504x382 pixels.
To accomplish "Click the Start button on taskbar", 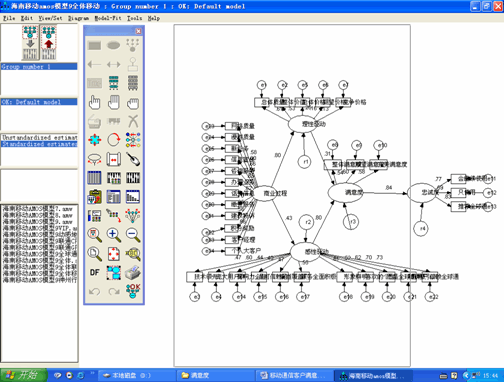I will pos(23,375).
